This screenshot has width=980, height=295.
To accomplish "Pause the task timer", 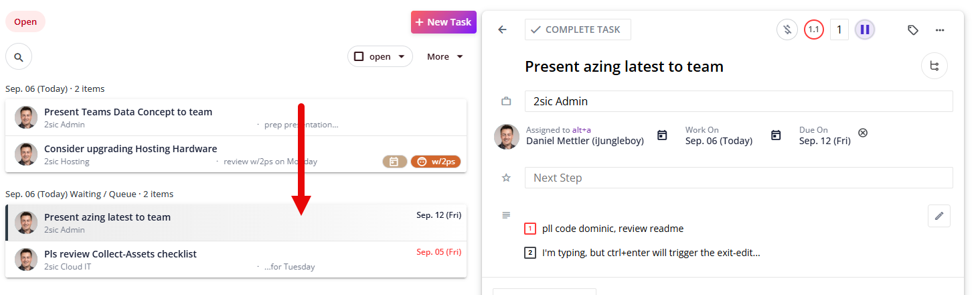I will 865,29.
